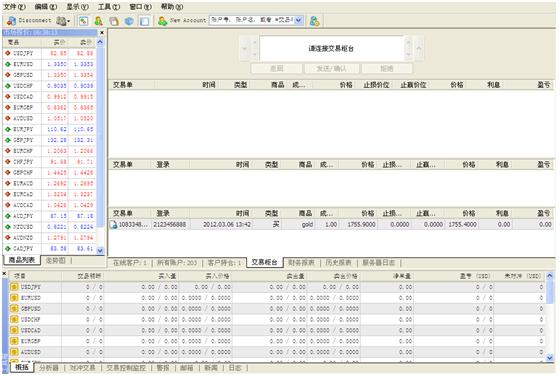The width and height of the screenshot is (560, 375).
Task: Click the Disconnect server icon
Action: pos(11,21)
